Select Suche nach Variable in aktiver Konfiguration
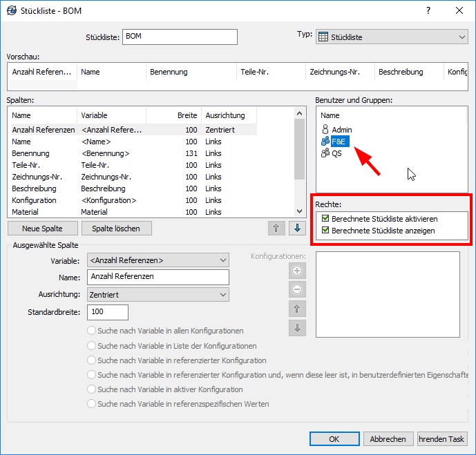Viewport: 476px width, 455px height. [x=92, y=389]
